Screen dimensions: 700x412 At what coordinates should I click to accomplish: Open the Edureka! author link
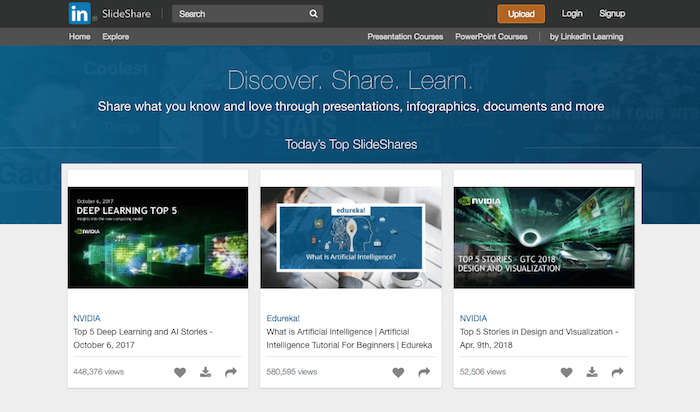[x=283, y=318]
